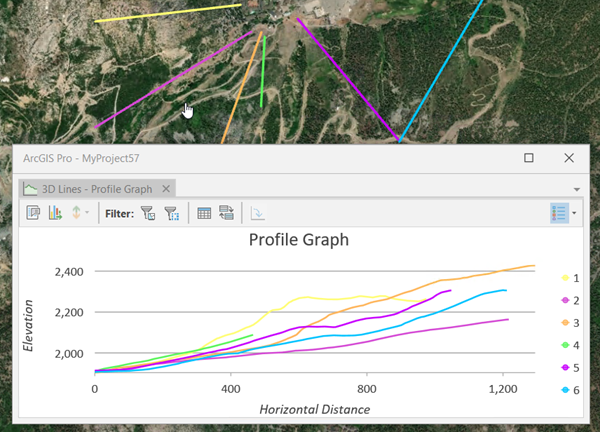Click legend swatch for series 1
The width and height of the screenshot is (600, 432).
[x=566, y=278]
